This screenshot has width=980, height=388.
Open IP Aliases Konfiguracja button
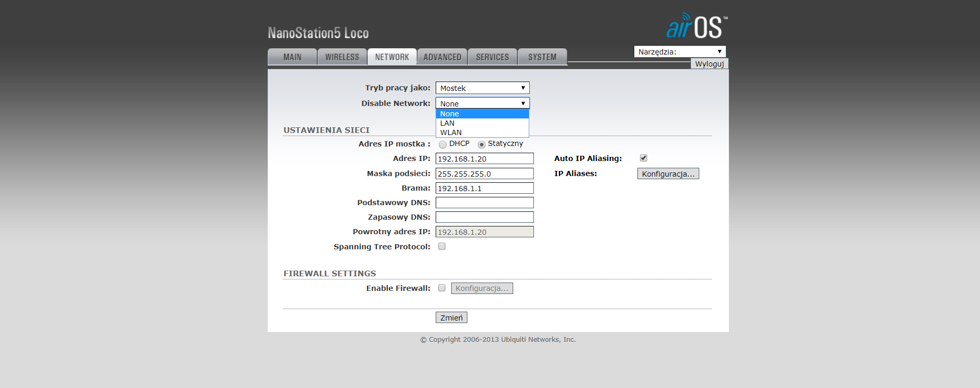point(668,173)
